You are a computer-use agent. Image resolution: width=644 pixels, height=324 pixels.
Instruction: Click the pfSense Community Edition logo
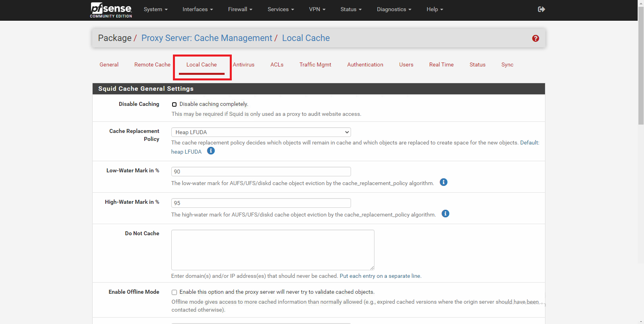click(111, 10)
